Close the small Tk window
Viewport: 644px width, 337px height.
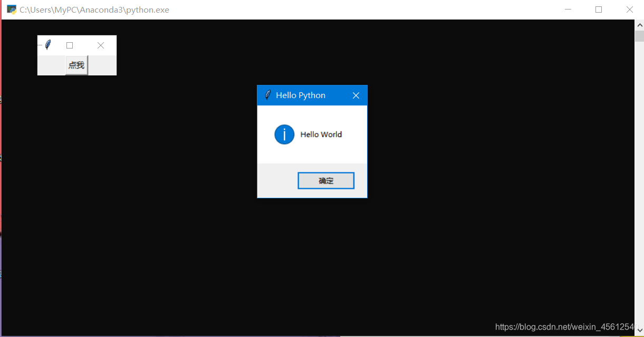[101, 45]
